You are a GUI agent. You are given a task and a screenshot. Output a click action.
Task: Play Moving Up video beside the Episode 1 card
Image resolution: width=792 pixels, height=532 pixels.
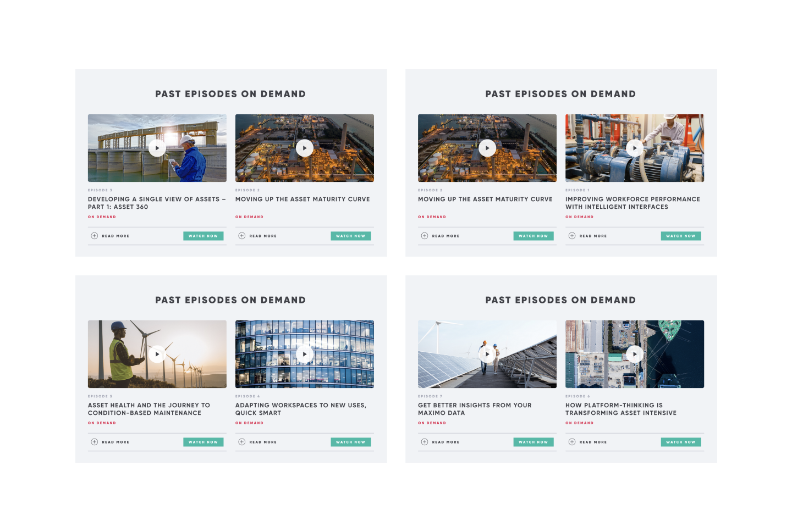487,148
